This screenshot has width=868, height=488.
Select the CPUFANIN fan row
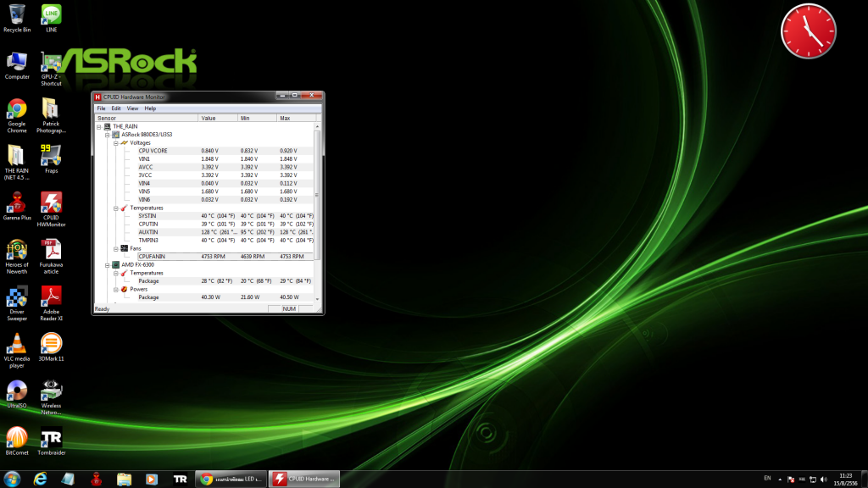coord(224,257)
